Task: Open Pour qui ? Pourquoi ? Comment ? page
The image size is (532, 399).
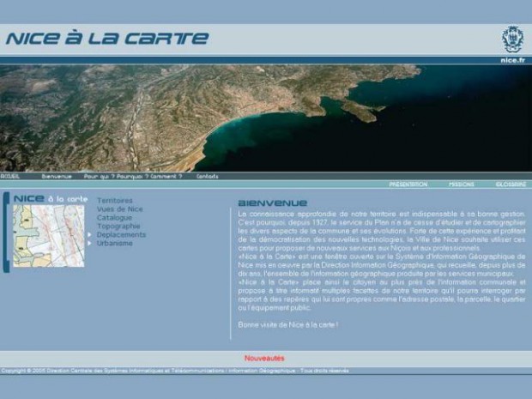Action: tap(133, 176)
